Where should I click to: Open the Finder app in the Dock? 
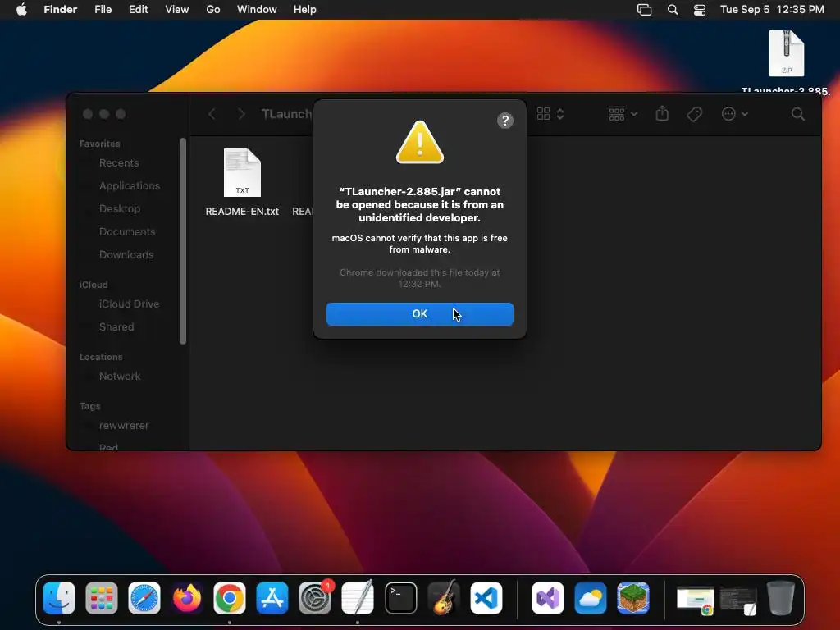click(59, 598)
